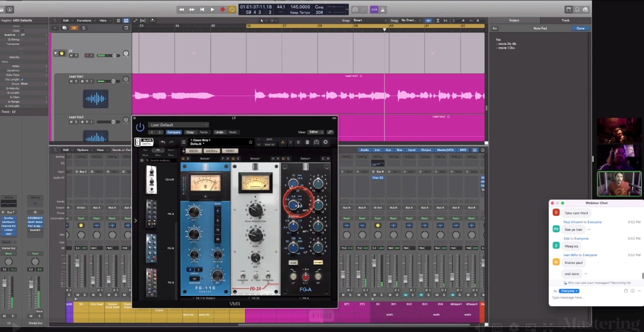Remove the FG-2A module with X
644x332 pixels.
point(278,158)
